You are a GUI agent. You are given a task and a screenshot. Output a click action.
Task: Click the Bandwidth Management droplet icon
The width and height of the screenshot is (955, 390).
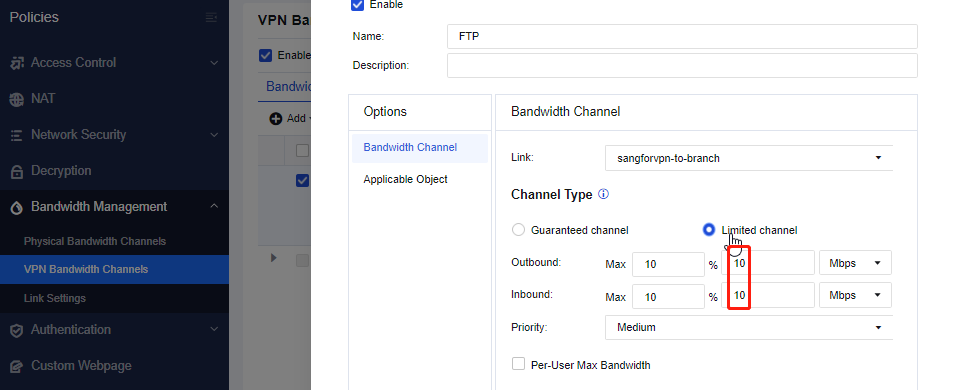[17, 208]
